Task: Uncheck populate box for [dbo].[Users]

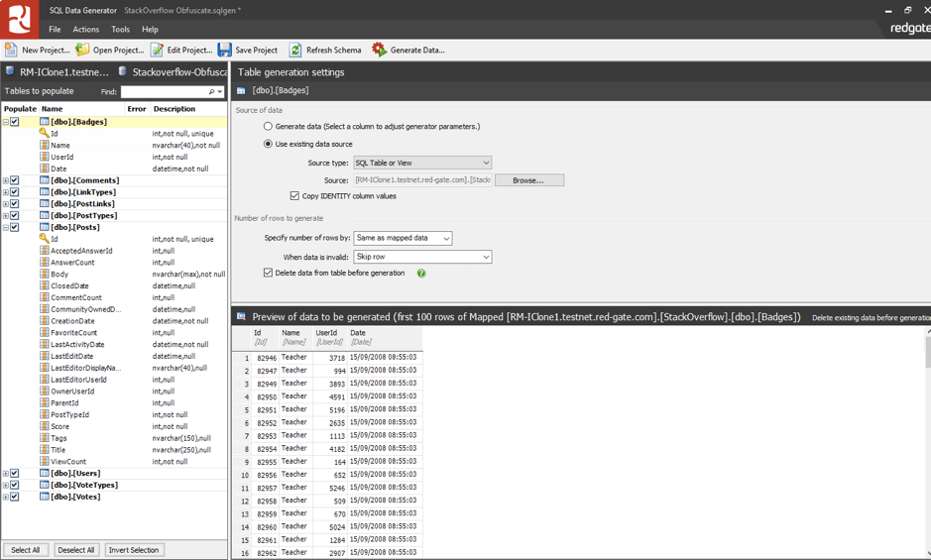Action: [14, 474]
